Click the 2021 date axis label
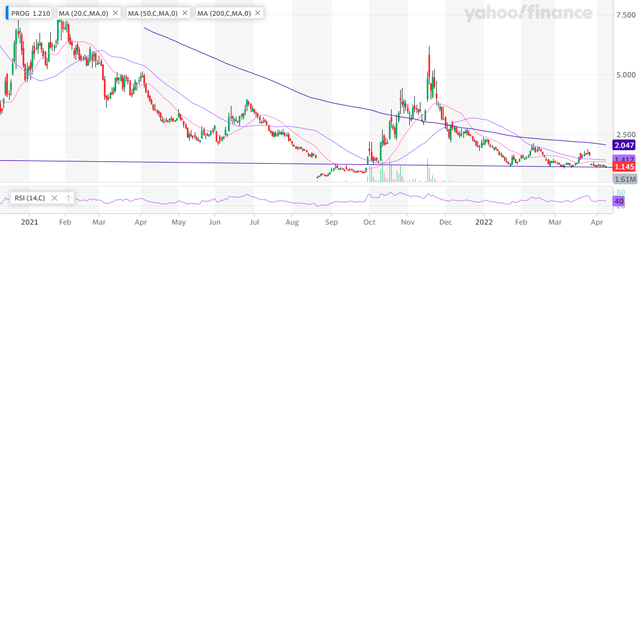 (x=29, y=222)
